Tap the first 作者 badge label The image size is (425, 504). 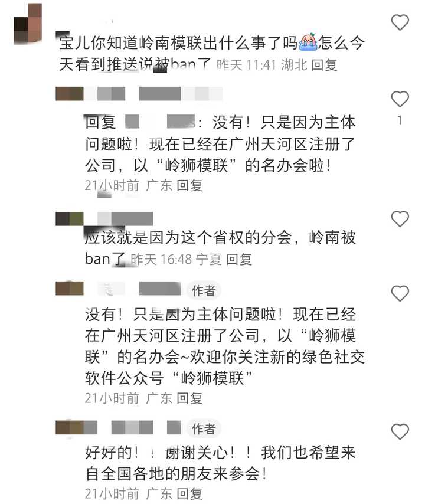(204, 290)
